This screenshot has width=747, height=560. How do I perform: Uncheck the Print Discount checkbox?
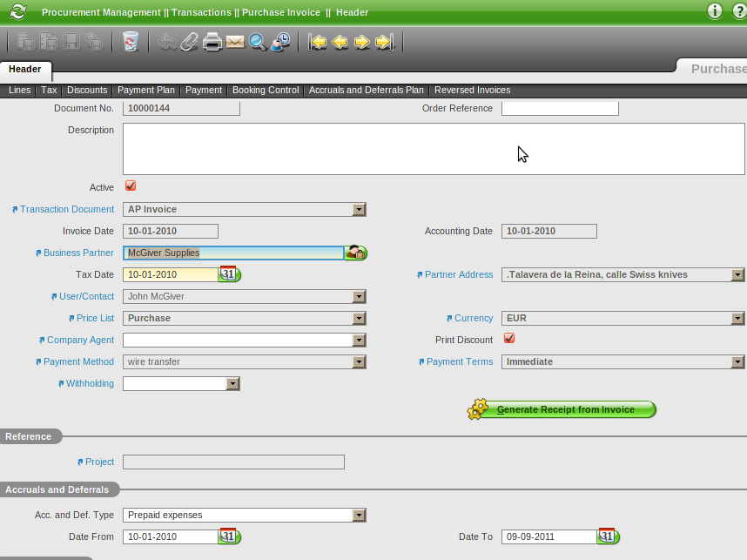click(509, 339)
